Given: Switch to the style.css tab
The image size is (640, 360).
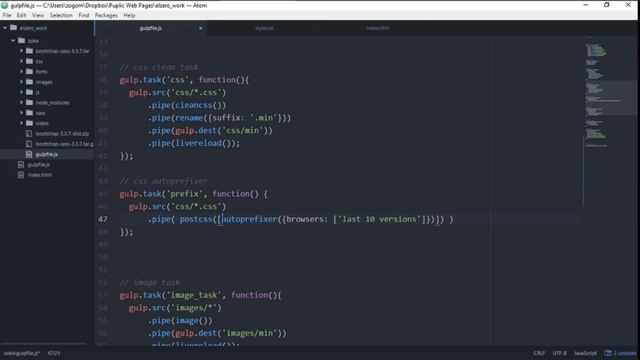Looking at the screenshot, I should [x=264, y=28].
